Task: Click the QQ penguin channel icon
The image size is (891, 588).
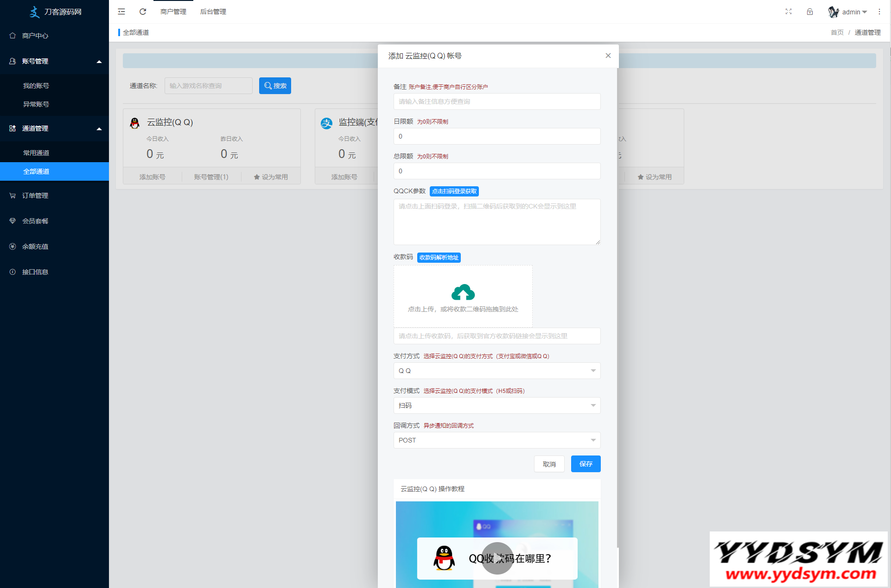Action: [135, 123]
